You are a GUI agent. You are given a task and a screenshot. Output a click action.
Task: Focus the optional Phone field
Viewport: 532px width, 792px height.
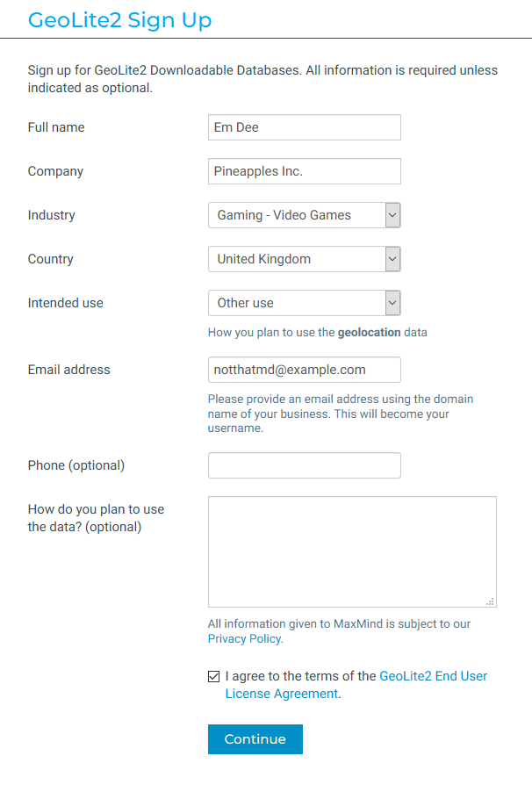click(x=304, y=464)
